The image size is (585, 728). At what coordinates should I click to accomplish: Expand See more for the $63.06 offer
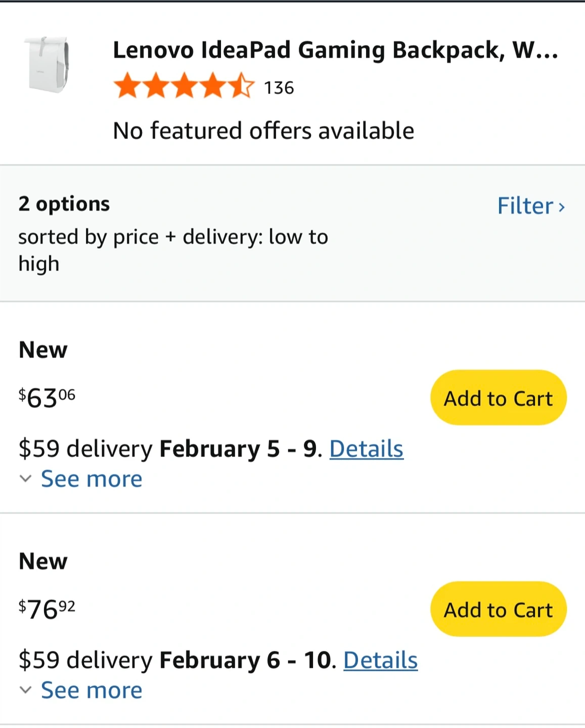click(92, 478)
